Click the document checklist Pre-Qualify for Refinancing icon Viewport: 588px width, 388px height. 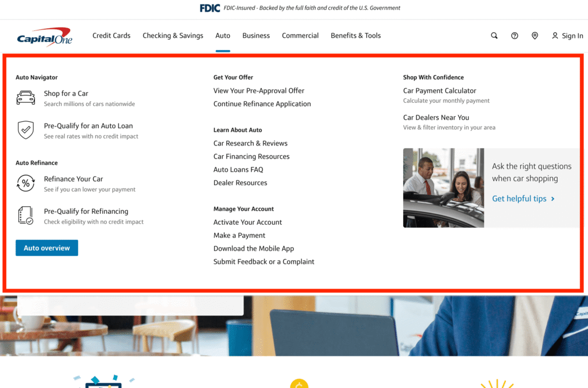point(26,216)
